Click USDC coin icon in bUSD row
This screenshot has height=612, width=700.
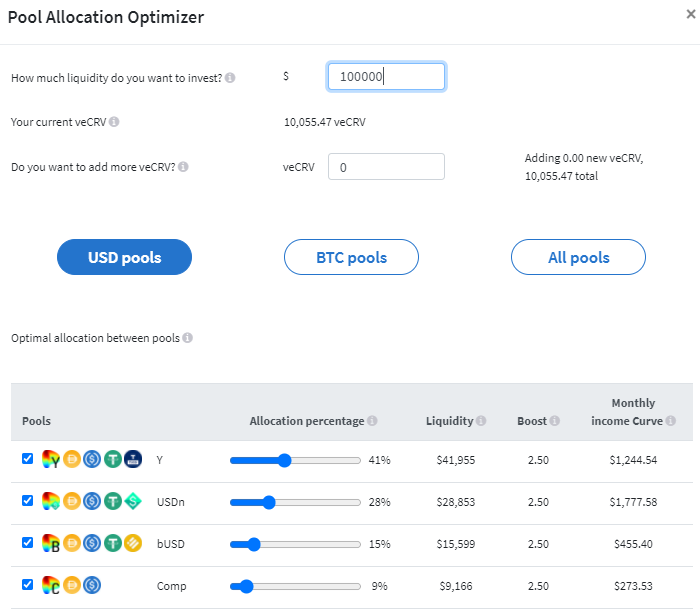pos(92,543)
